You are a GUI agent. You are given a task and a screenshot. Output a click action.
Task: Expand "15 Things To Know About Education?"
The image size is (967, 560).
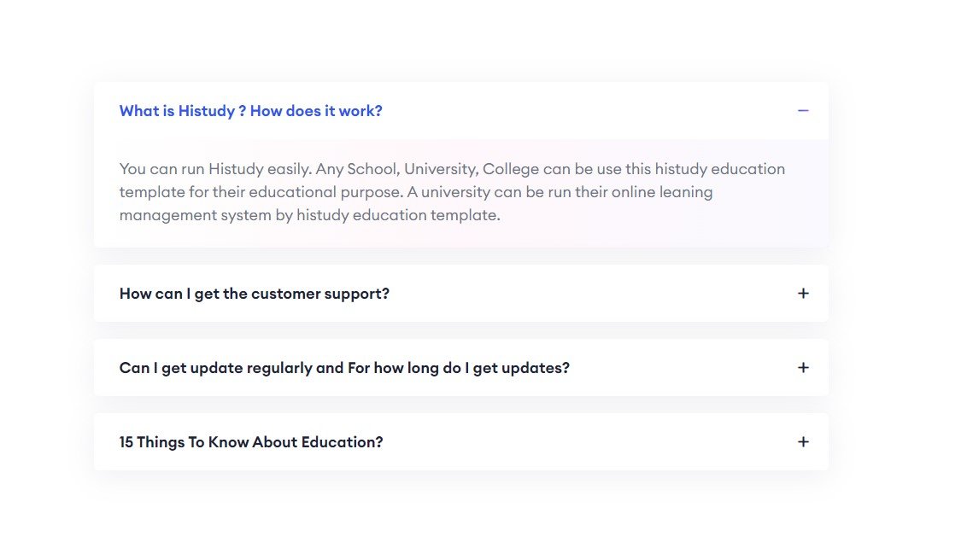pos(251,442)
